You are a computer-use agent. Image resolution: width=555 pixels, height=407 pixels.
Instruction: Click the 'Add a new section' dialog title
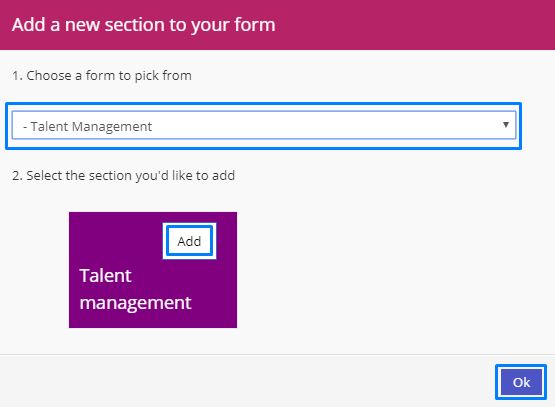pos(143,25)
